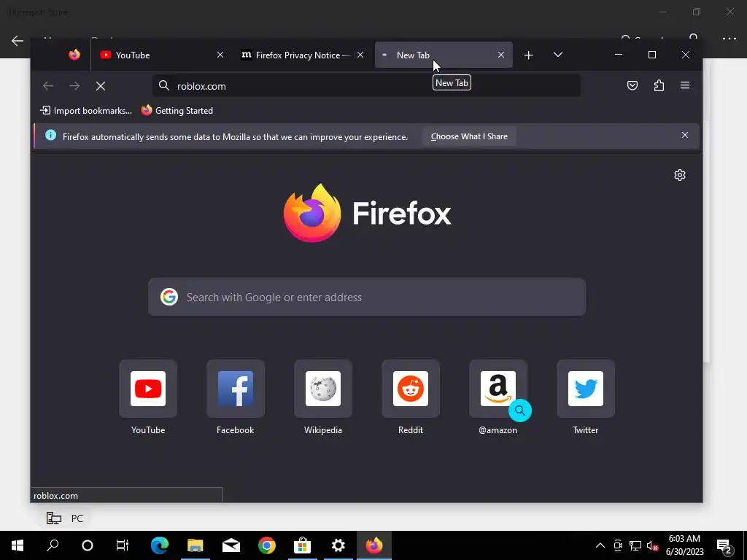Open Settings gear on taskbar
The width and height of the screenshot is (747, 560).
[x=338, y=545]
